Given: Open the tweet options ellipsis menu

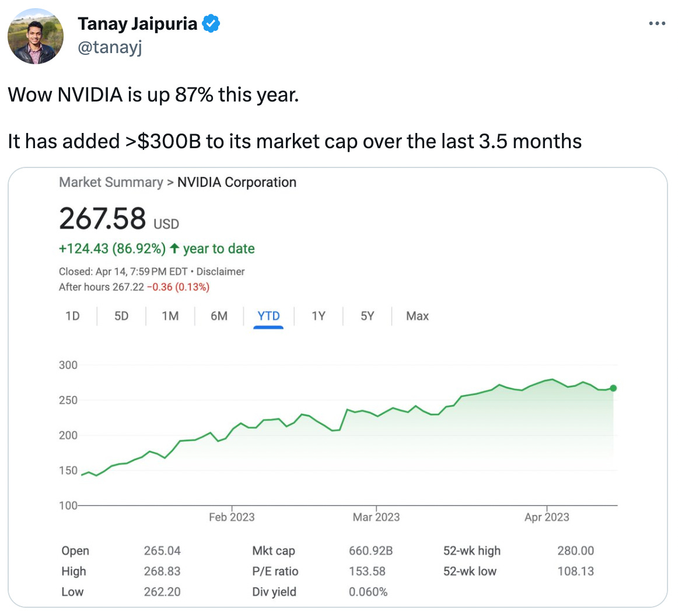Looking at the screenshot, I should coord(657,23).
